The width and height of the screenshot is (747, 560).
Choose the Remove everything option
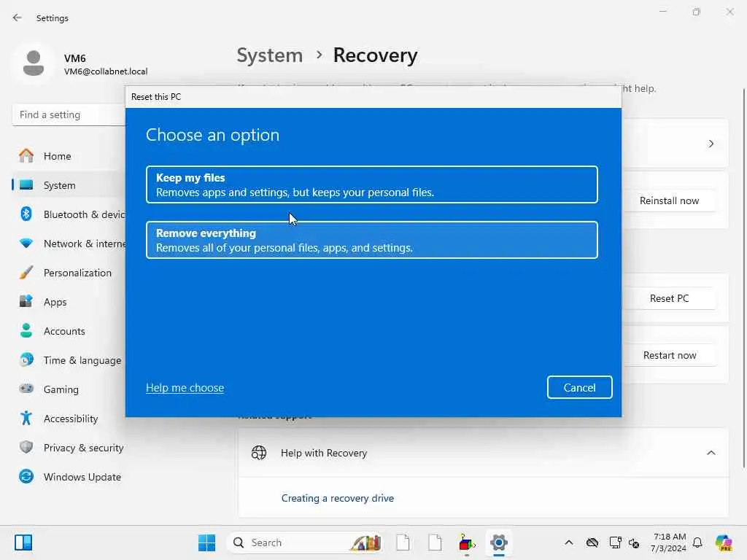pos(371,239)
